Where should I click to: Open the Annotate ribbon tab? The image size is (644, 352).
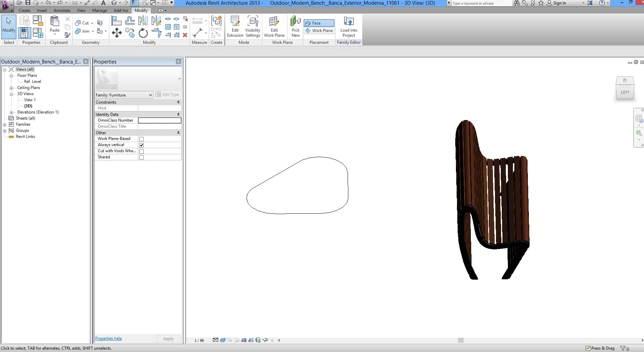(x=62, y=11)
